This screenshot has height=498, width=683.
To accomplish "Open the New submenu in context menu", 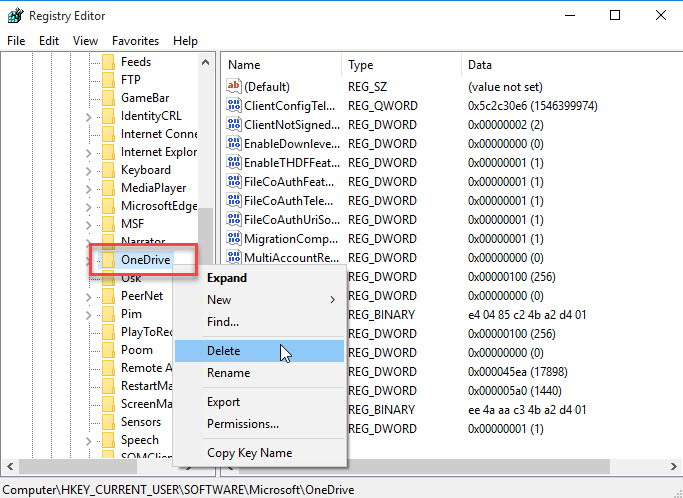I will click(x=259, y=300).
